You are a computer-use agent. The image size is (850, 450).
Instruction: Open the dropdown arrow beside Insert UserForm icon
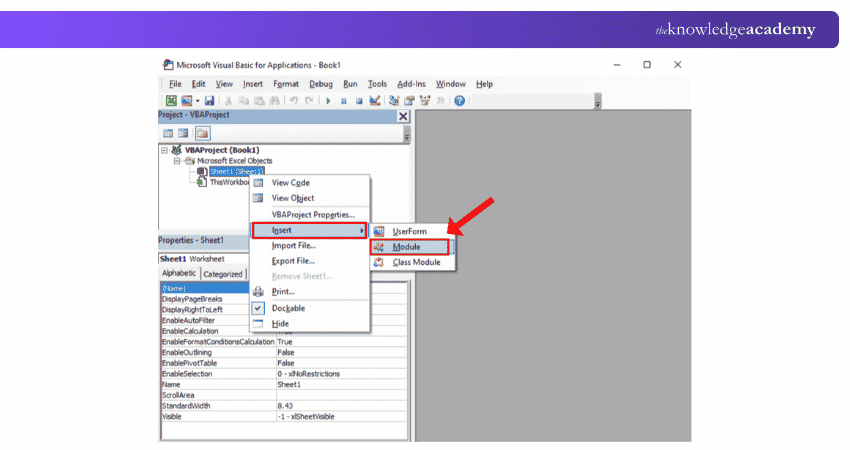(197, 101)
